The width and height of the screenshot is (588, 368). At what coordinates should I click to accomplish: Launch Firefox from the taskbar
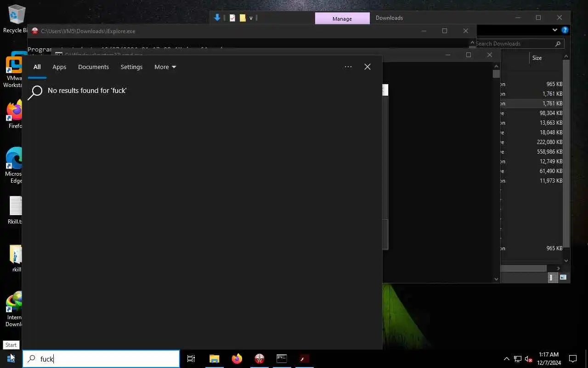(237, 359)
